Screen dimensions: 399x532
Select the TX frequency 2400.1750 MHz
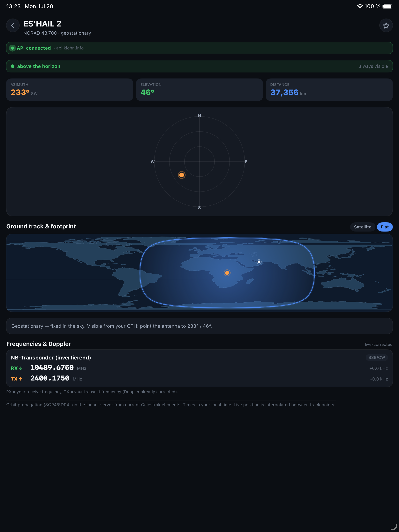tap(56, 378)
